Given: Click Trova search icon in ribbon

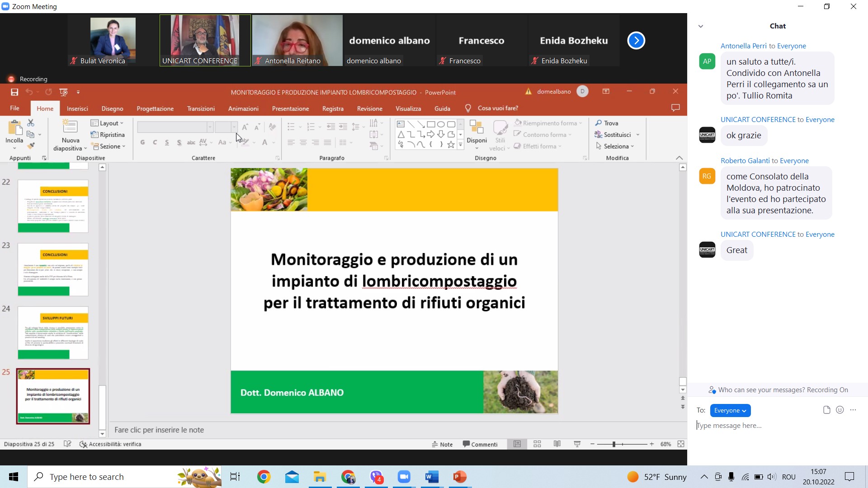Looking at the screenshot, I should [599, 123].
